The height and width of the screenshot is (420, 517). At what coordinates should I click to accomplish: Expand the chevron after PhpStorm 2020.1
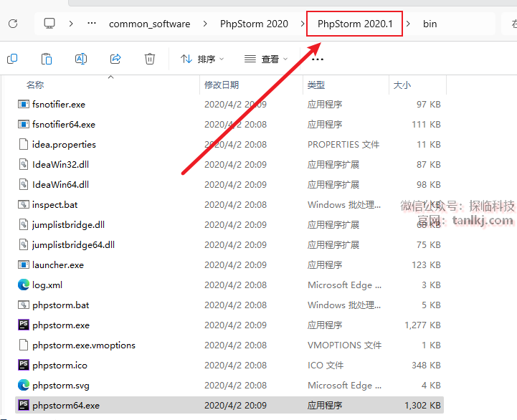coord(408,24)
